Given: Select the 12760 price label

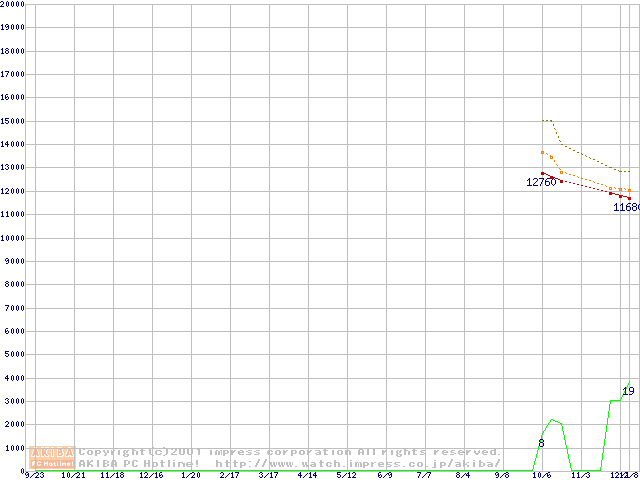Looking at the screenshot, I should (541, 182).
